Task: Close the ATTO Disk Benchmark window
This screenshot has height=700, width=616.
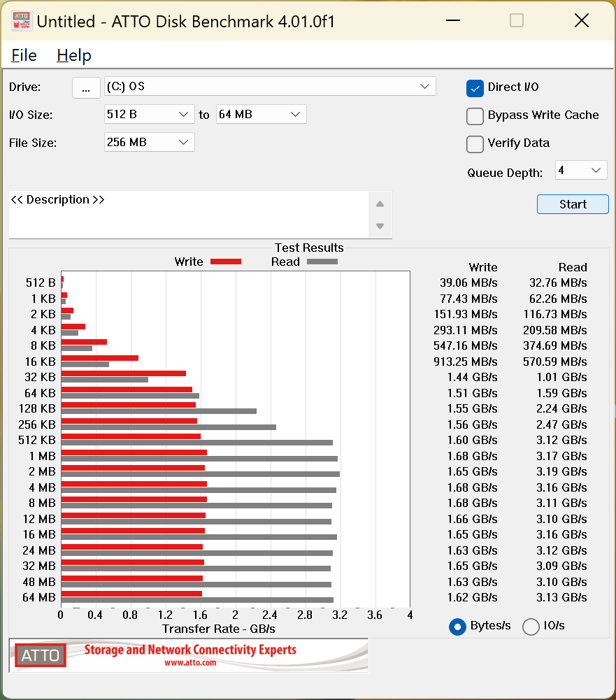Action: pos(582,20)
